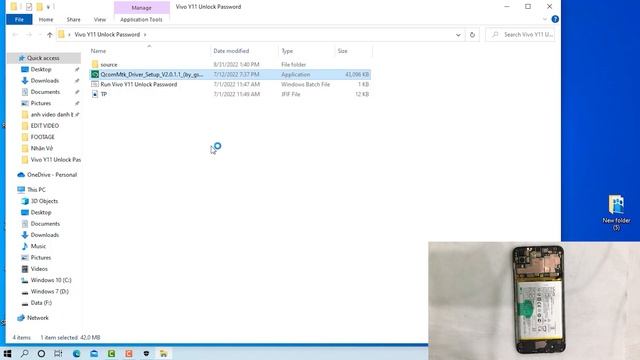Open Desktop under Quick access

pyautogui.click(x=41, y=69)
